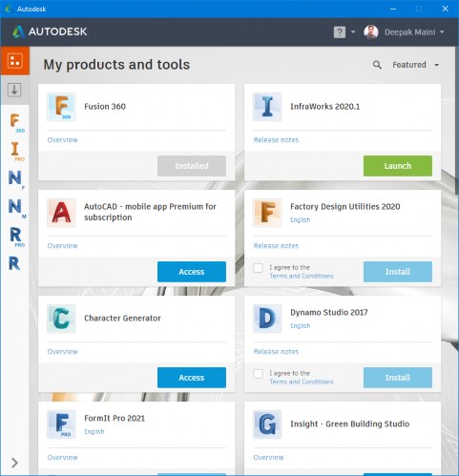This screenshot has height=476, width=459.
Task: Click the search magnifier icon
Action: (x=377, y=65)
